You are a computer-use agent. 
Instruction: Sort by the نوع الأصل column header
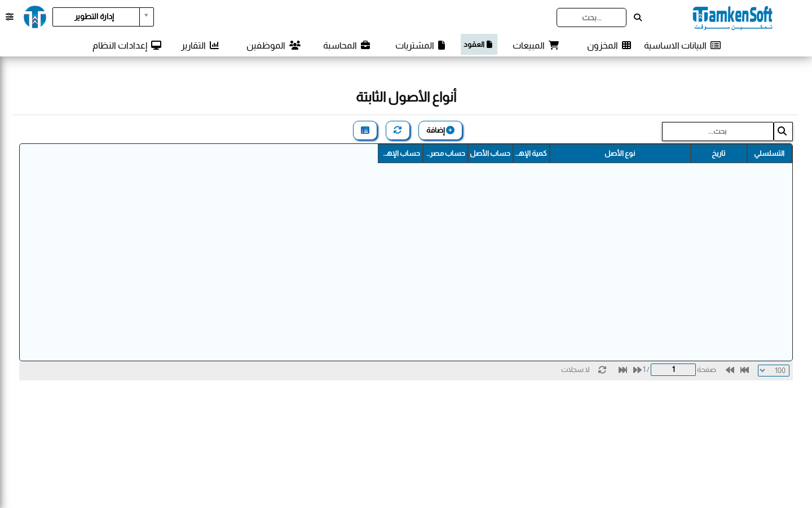point(620,154)
